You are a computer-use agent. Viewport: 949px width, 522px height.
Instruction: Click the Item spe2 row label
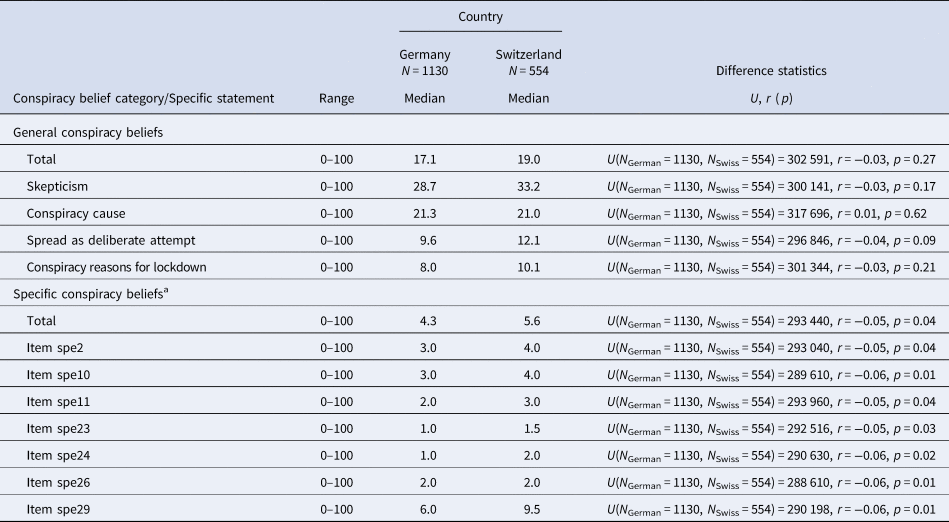click(55, 348)
